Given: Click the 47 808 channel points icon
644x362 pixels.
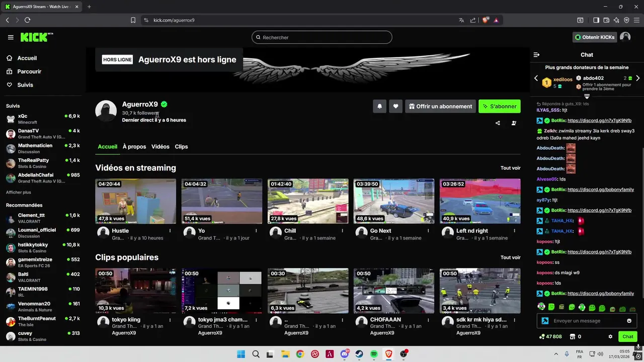Looking at the screenshot, I should tap(542, 337).
